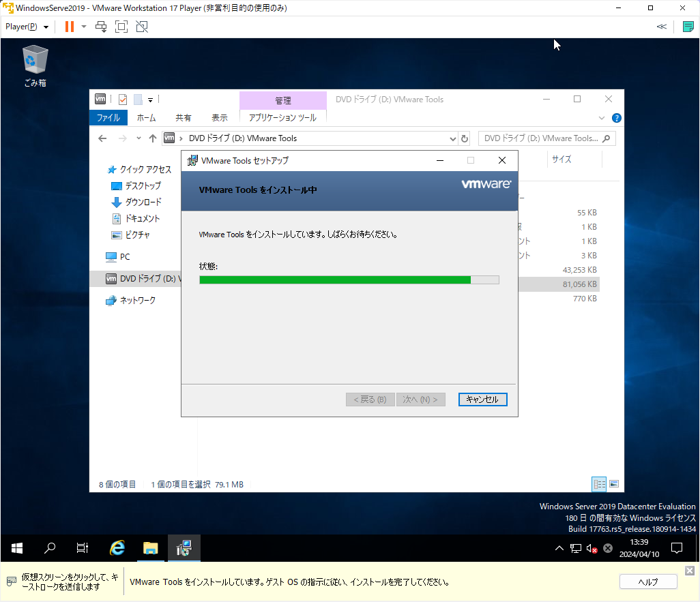Select the file row sized 770 KB
The width and height of the screenshot is (700, 602).
[x=559, y=299]
